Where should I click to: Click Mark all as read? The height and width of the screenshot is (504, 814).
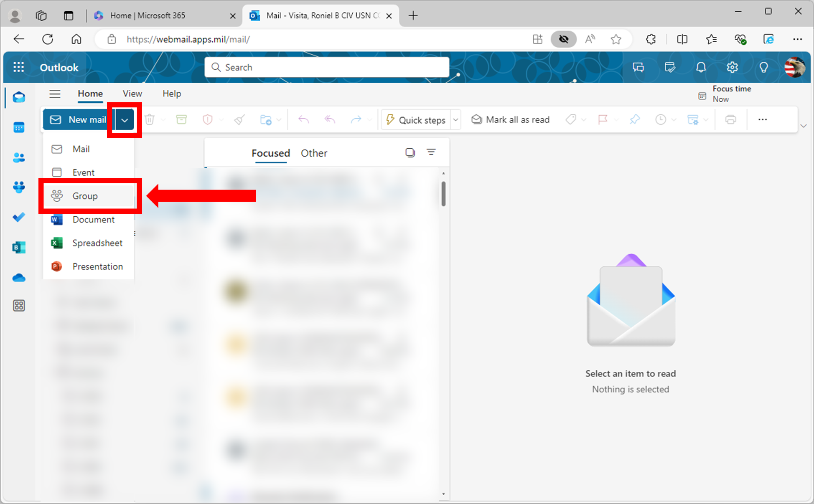510,119
